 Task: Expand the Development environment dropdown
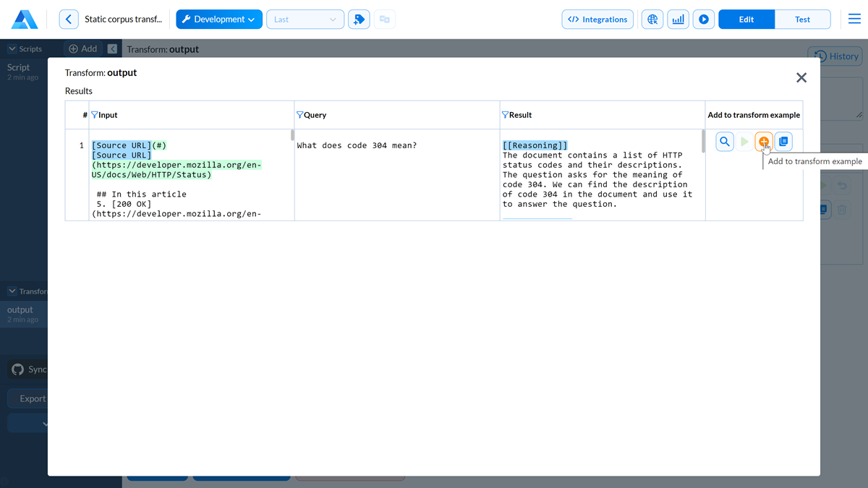click(218, 20)
